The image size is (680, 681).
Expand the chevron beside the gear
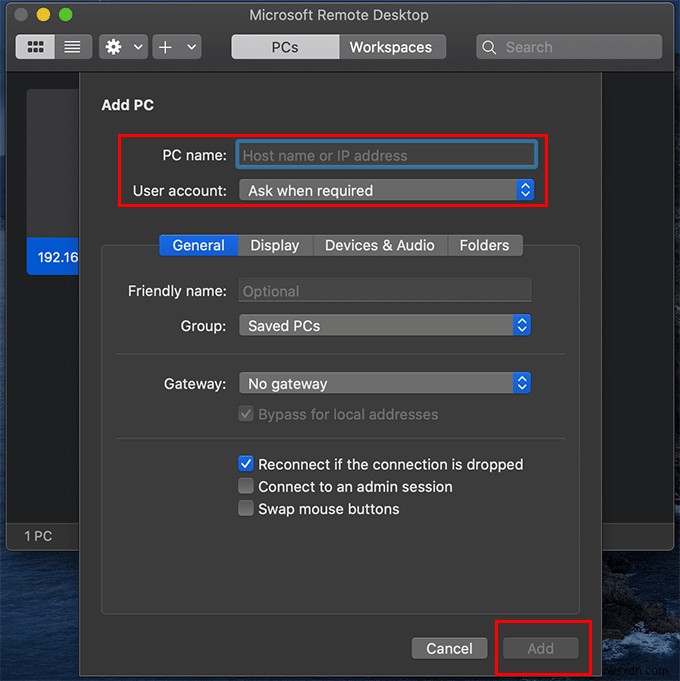pyautogui.click(x=138, y=47)
